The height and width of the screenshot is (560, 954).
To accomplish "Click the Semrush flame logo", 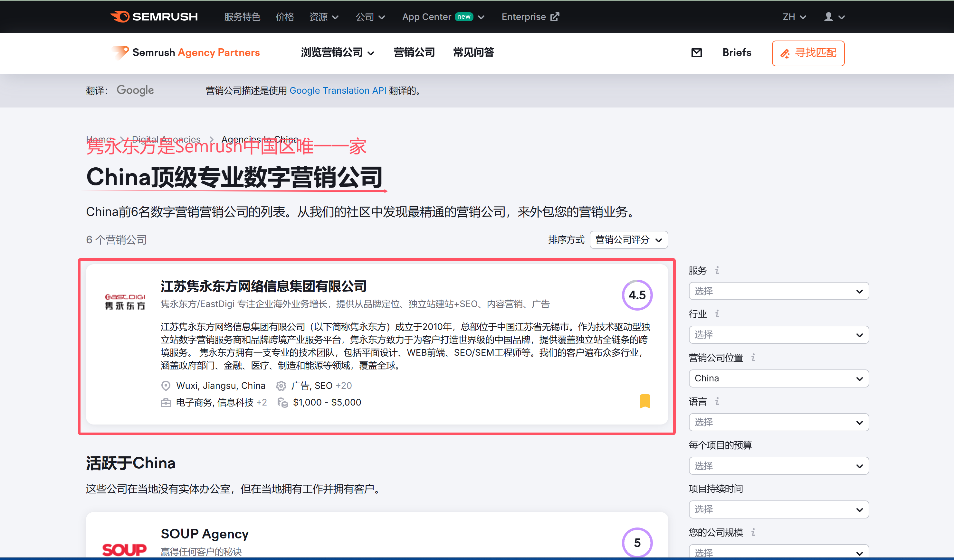I will click(x=154, y=17).
